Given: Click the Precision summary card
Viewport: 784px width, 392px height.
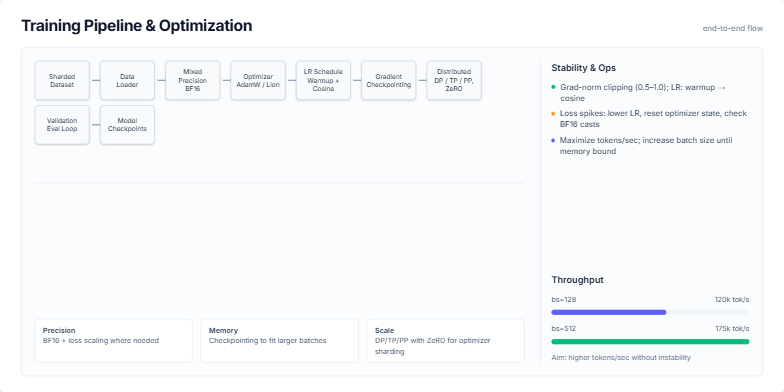Looking at the screenshot, I should (x=114, y=340).
